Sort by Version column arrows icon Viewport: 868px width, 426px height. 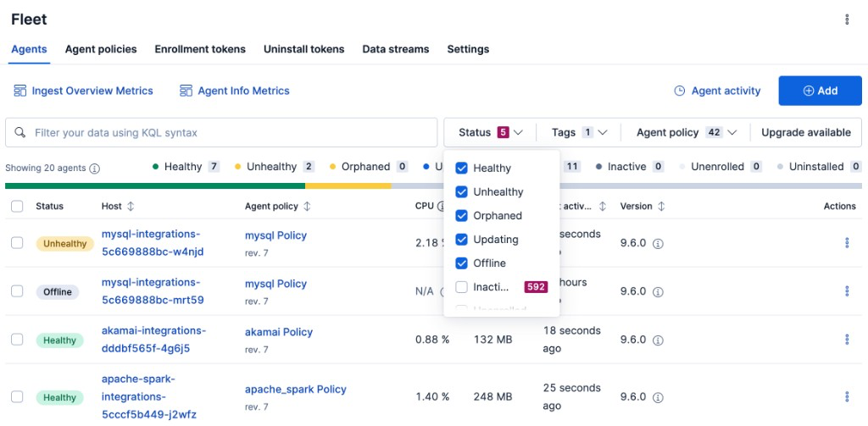(661, 207)
